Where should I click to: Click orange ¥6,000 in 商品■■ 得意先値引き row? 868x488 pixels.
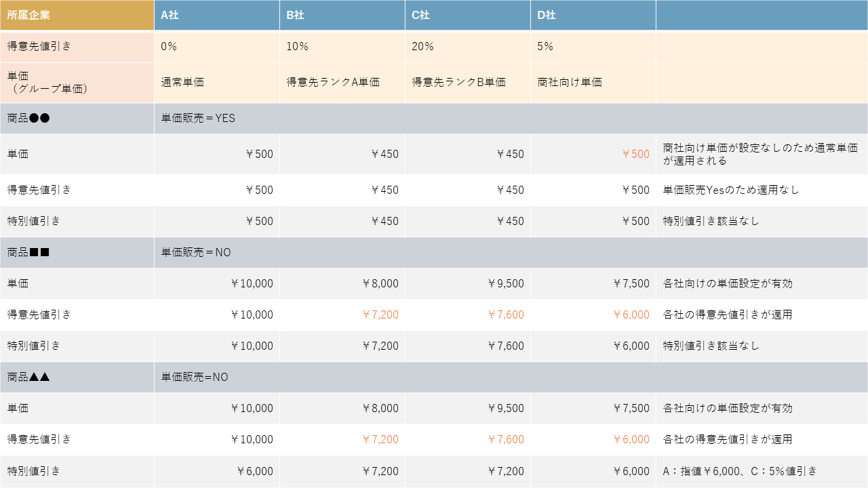coord(631,314)
